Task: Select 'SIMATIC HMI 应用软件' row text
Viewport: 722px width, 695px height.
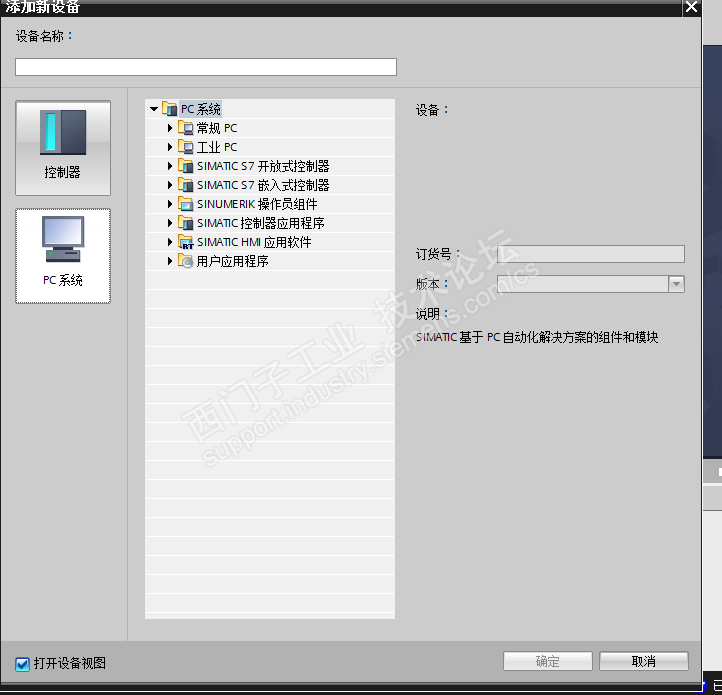Action: point(254,242)
